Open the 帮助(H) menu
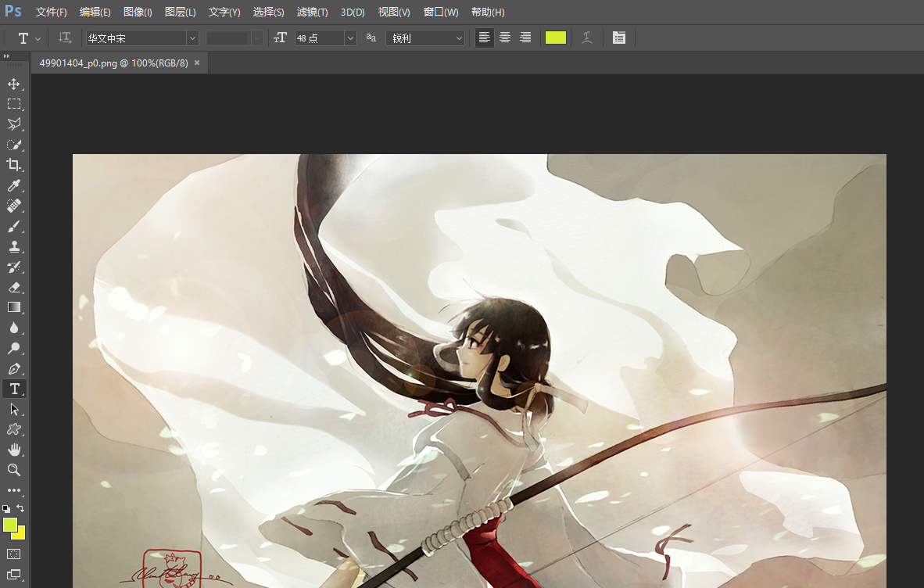Viewport: 924px width, 588px height. coord(488,12)
